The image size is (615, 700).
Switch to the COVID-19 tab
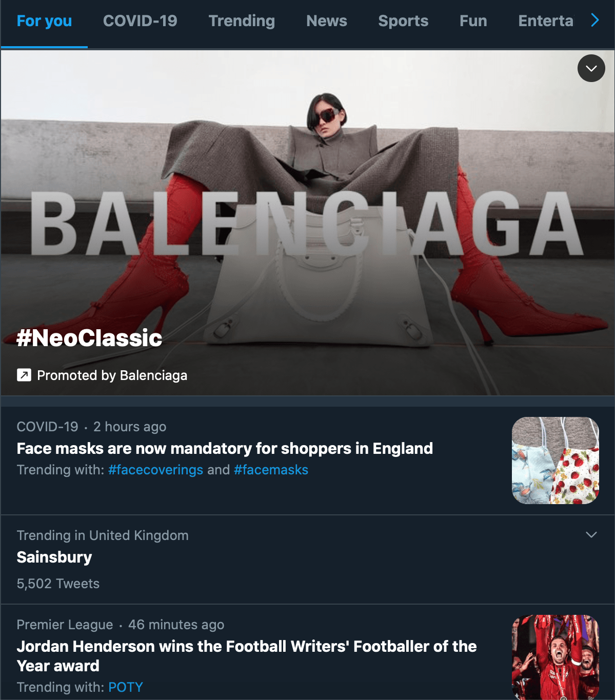pos(140,21)
